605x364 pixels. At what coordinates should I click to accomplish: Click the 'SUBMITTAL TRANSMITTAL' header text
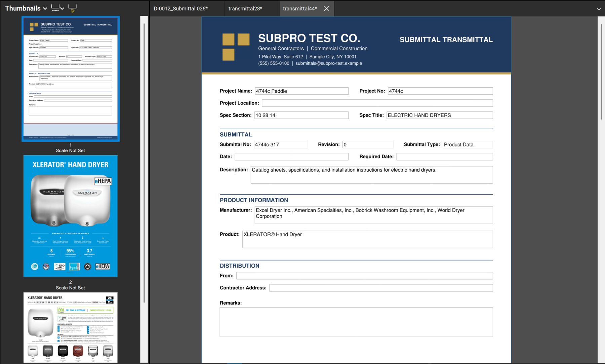(446, 40)
